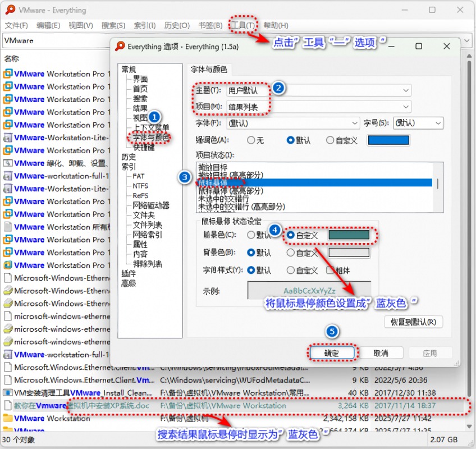Screen dimensions: 476x449
Task: Select NTFS in the options tree
Action: click(x=140, y=186)
